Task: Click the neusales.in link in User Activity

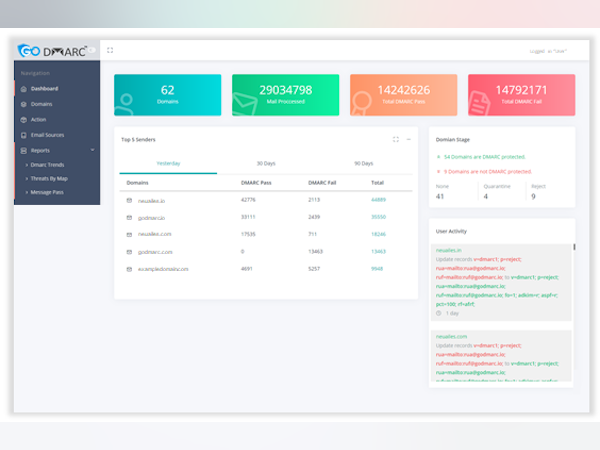Action: (x=449, y=250)
